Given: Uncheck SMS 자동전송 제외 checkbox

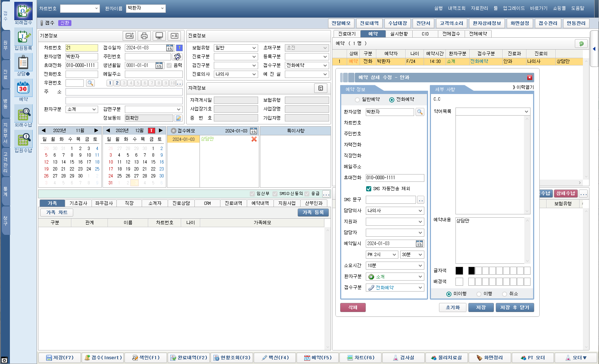Looking at the screenshot, I should tap(369, 189).
